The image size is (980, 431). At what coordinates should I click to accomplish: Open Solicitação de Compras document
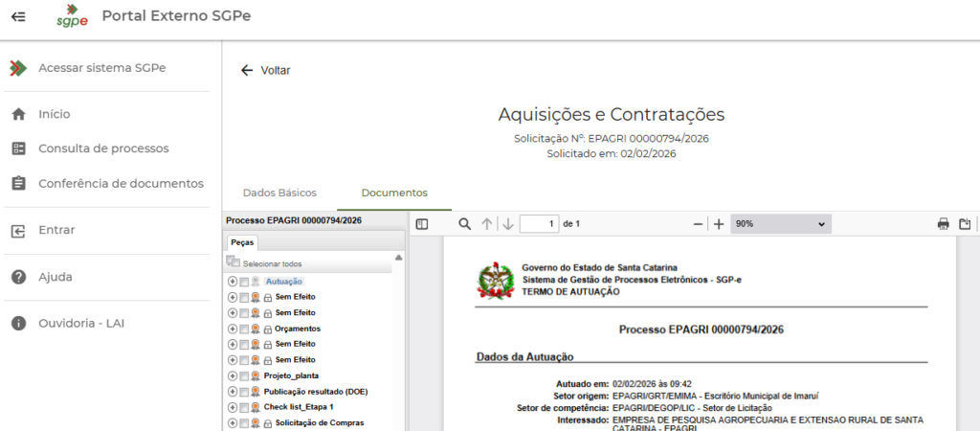(x=319, y=422)
